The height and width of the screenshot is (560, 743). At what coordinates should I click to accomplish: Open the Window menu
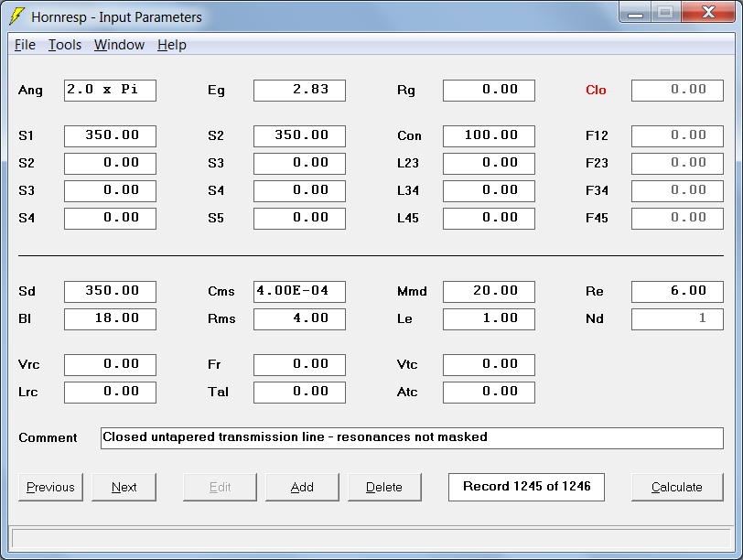coord(119,45)
